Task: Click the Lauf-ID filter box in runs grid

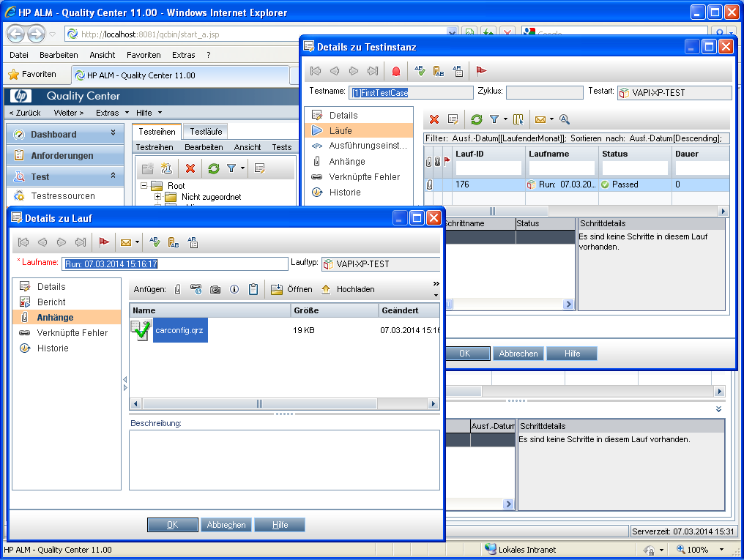Action: (488, 168)
